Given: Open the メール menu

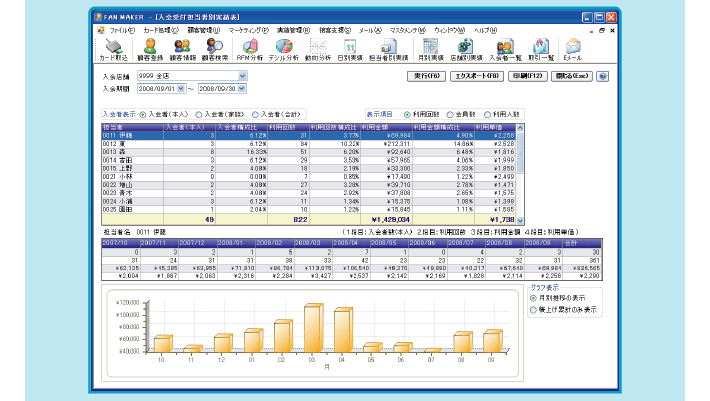Looking at the screenshot, I should tap(370, 30).
